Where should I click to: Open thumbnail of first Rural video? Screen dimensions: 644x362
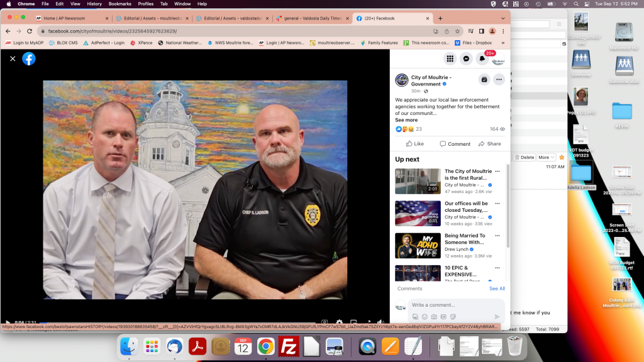pyautogui.click(x=418, y=181)
